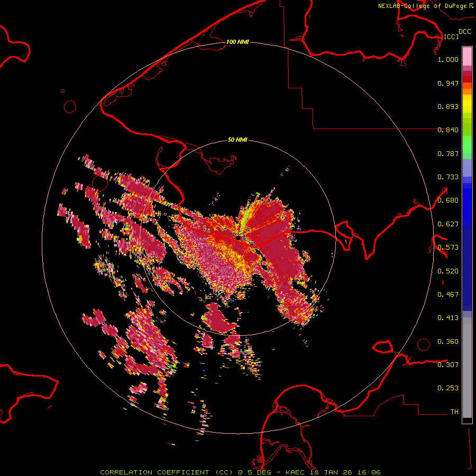Select the 0.253 scale value
The image size is (476, 476).
click(x=448, y=388)
